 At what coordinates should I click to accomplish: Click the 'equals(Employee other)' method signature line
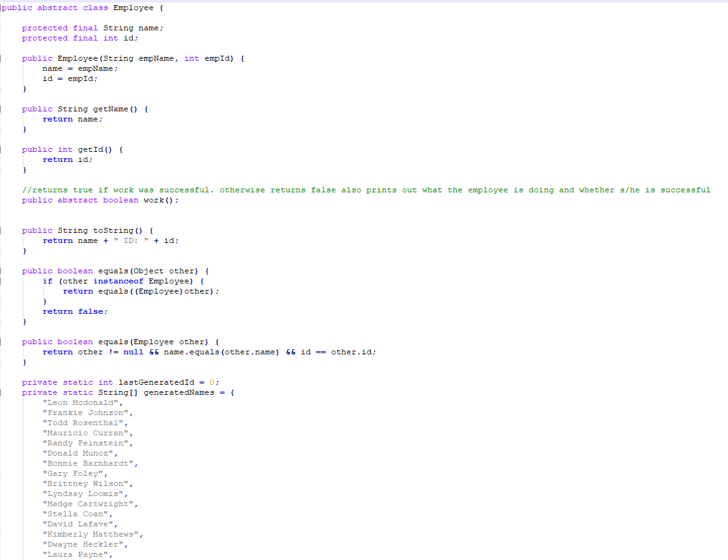[121, 342]
